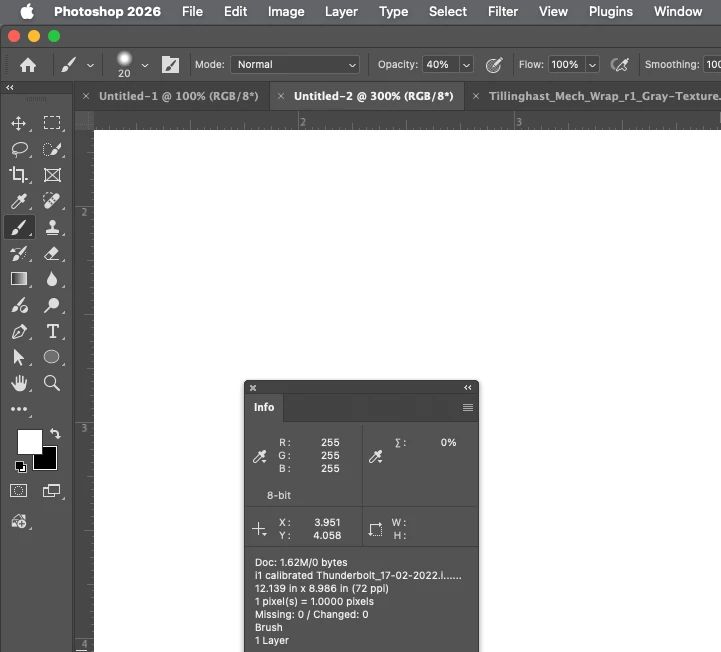Select the Pen tool
This screenshot has width=721, height=652.
[x=19, y=332]
